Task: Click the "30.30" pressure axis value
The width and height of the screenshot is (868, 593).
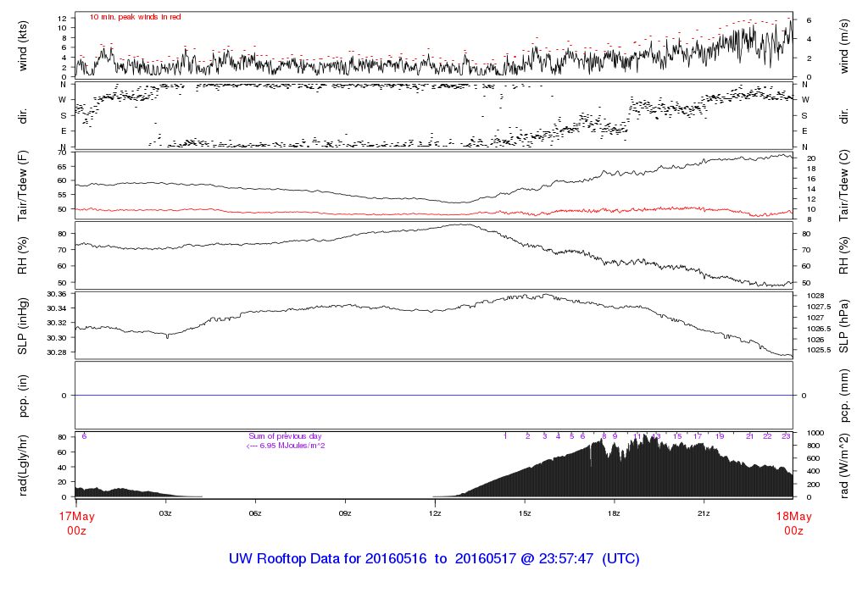Action: pyautogui.click(x=57, y=337)
